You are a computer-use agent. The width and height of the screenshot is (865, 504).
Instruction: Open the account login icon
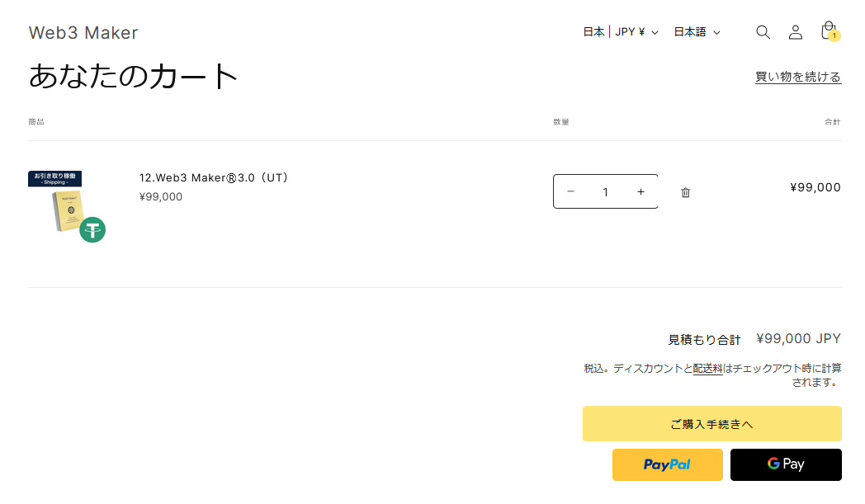coord(796,32)
